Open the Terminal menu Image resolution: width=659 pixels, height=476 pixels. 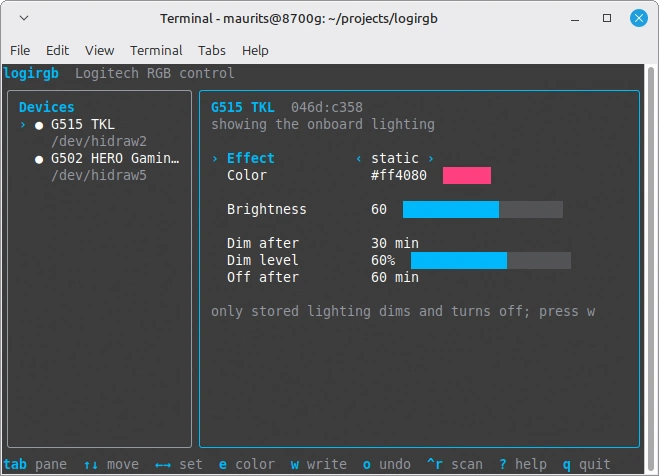(156, 50)
